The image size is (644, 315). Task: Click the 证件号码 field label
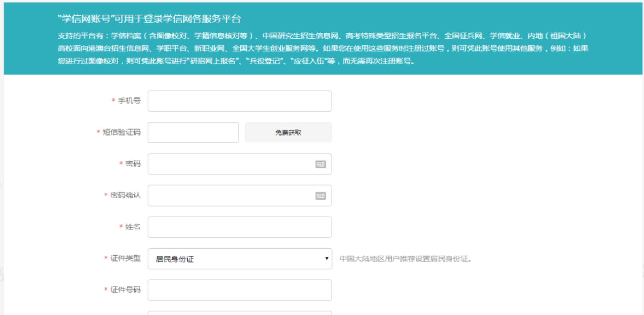125,290
